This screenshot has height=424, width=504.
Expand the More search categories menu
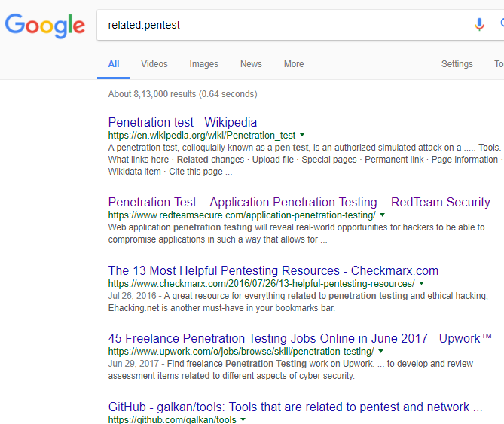point(294,64)
